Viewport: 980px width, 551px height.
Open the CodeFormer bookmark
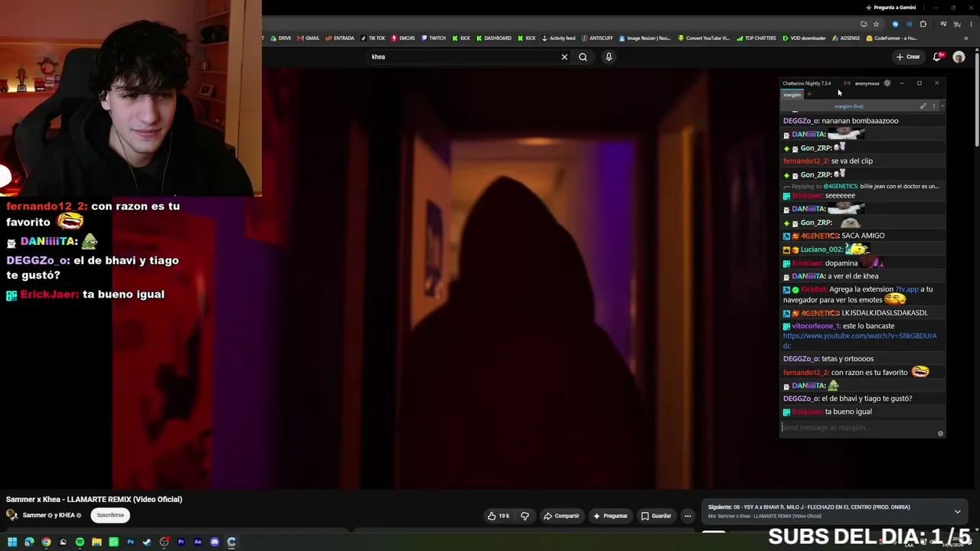[891, 38]
